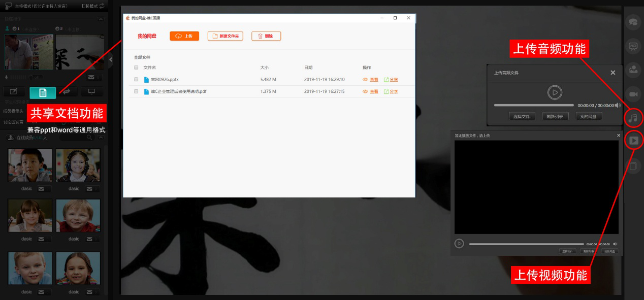The height and width of the screenshot is (300, 644).
Task: Click the share document icon in left panel
Action: pos(43,92)
